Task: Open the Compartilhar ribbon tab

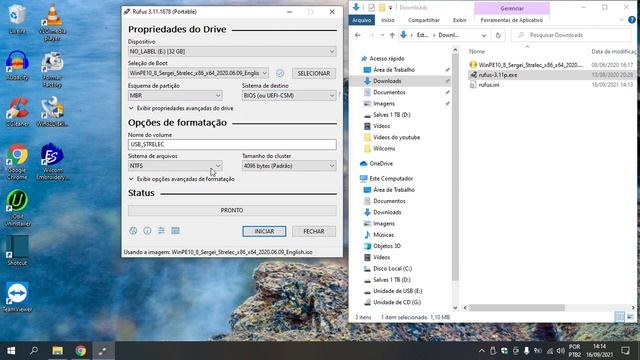Action: [x=424, y=20]
